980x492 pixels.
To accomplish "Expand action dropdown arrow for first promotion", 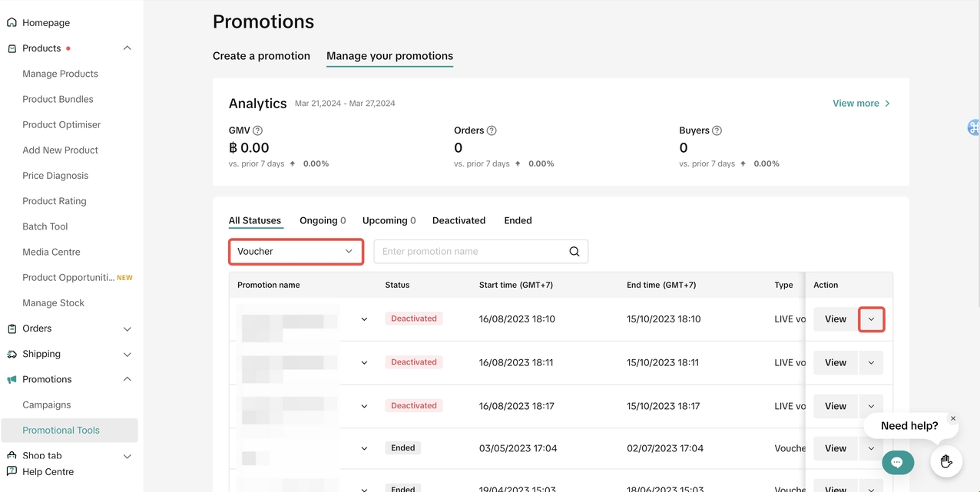I will (871, 319).
